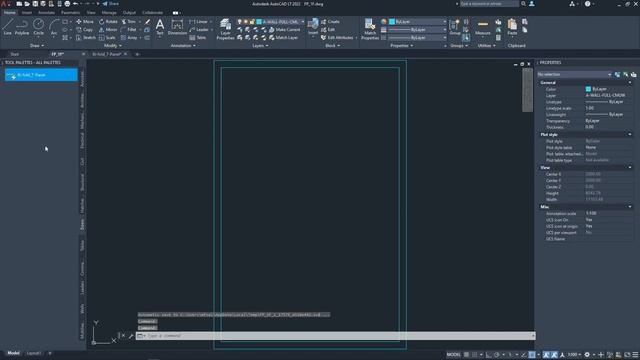Click the Scale tool
The image size is (640, 360).
click(x=107, y=38)
